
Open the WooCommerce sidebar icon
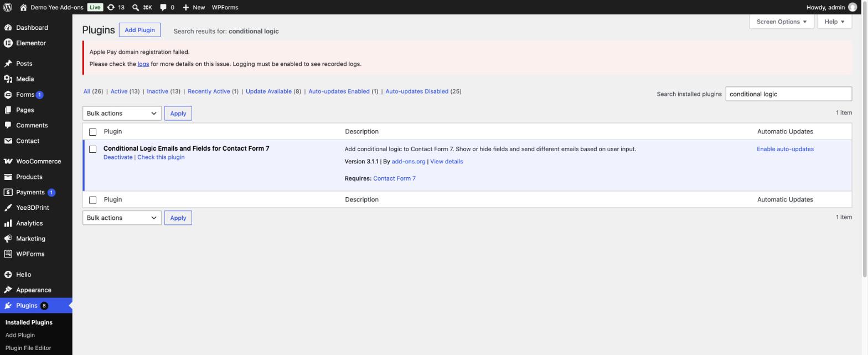(x=8, y=162)
